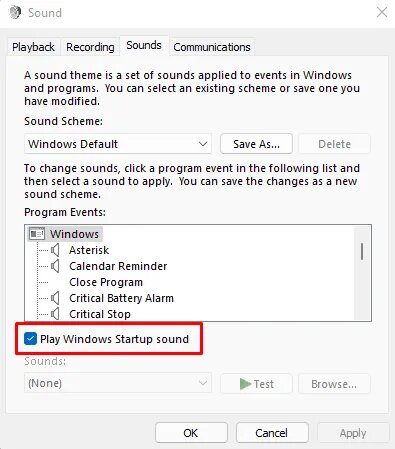The width and height of the screenshot is (395, 449).
Task: Click the speaker icon beside Calendar Reminder
Action: pos(55,266)
